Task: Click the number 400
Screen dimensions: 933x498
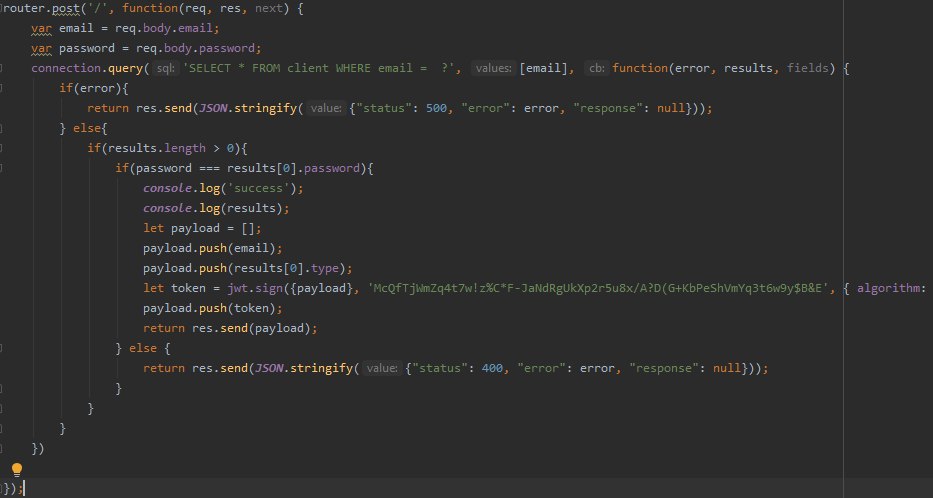Action: (492, 368)
